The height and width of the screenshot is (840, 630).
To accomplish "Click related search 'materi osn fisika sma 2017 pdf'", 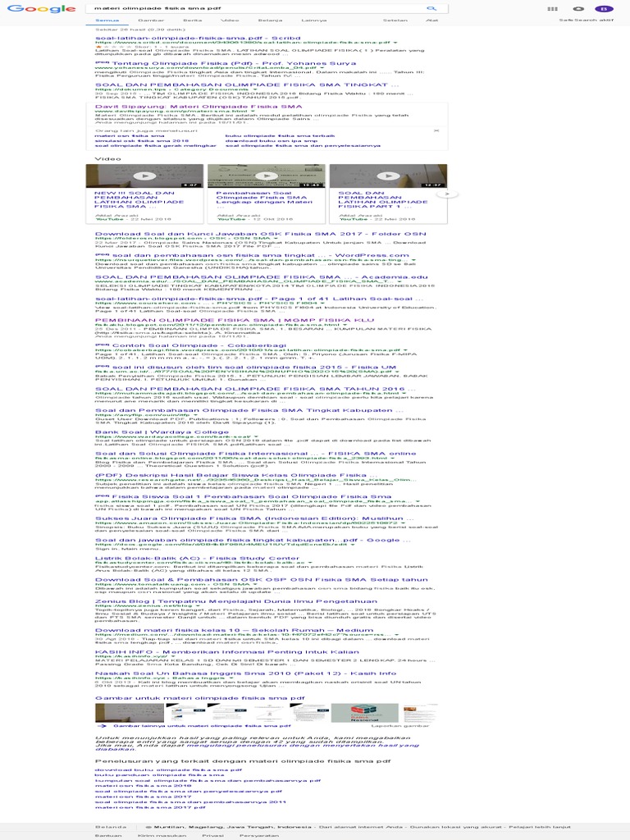I will (150, 807).
